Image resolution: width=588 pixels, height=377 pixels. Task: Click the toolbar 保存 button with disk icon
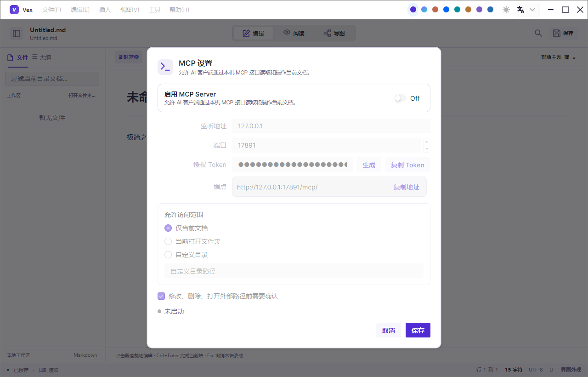point(563,33)
